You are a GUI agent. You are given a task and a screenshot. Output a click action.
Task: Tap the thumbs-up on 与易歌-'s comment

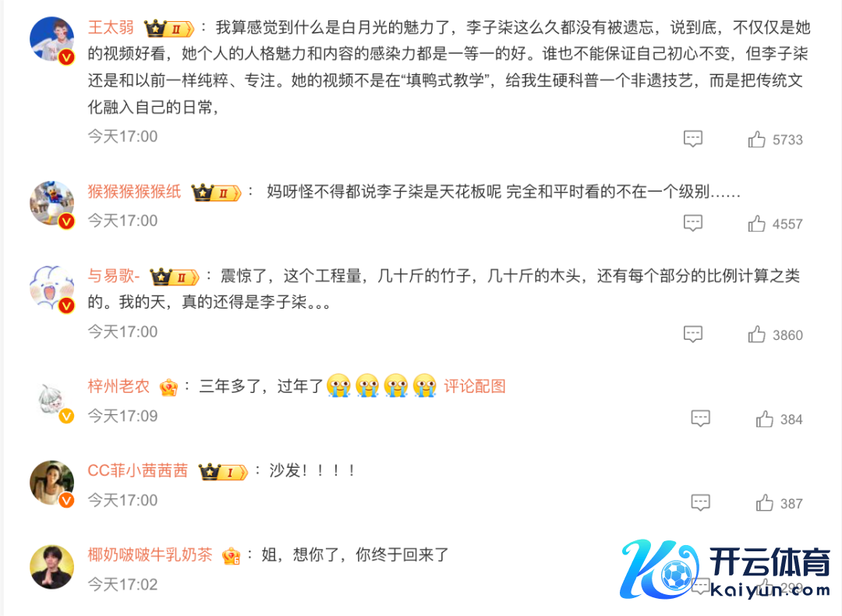[756, 335]
